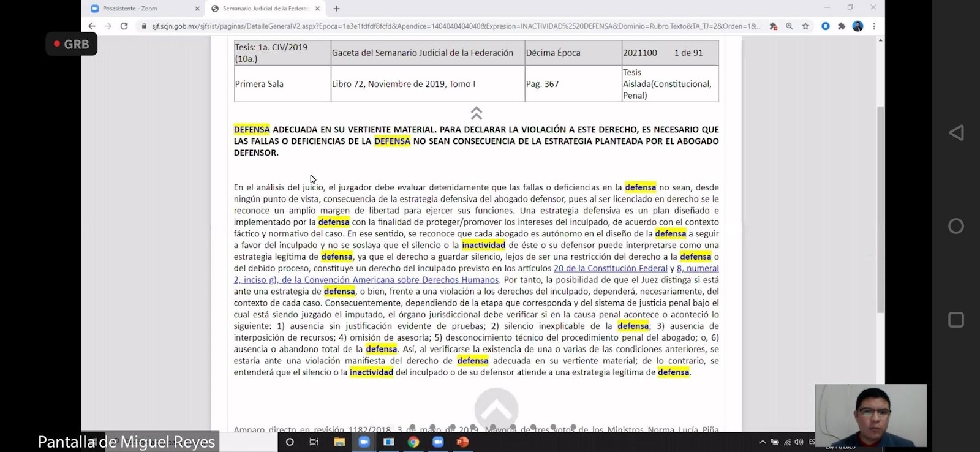This screenshot has width=980, height=452.
Task: Tap the GRB recording indicator
Action: (72, 44)
